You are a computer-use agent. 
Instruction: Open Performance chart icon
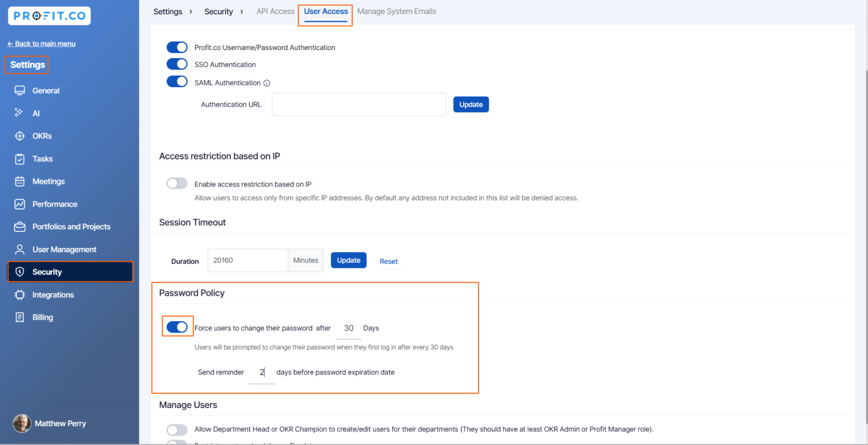(x=20, y=204)
